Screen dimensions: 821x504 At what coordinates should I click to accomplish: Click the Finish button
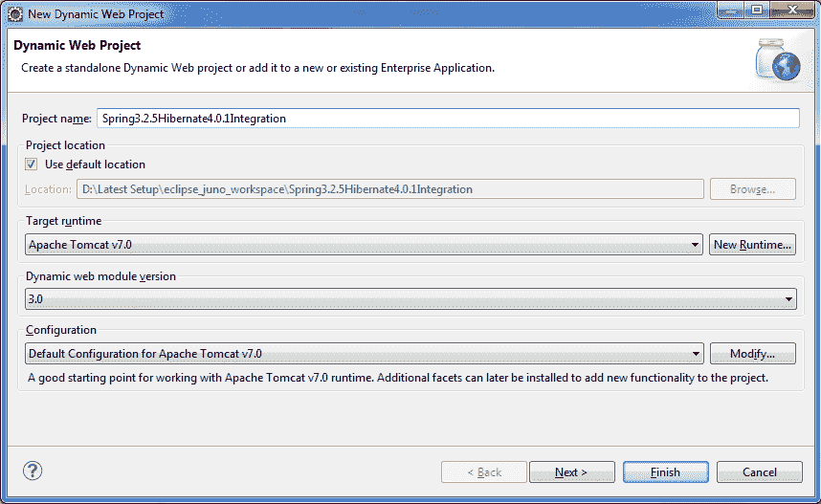(x=665, y=472)
